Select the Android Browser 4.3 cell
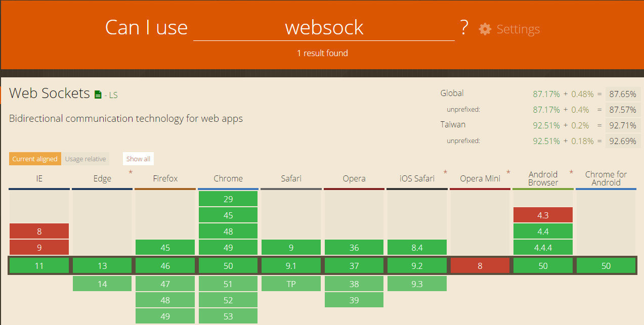This screenshot has height=325, width=644. [x=543, y=215]
